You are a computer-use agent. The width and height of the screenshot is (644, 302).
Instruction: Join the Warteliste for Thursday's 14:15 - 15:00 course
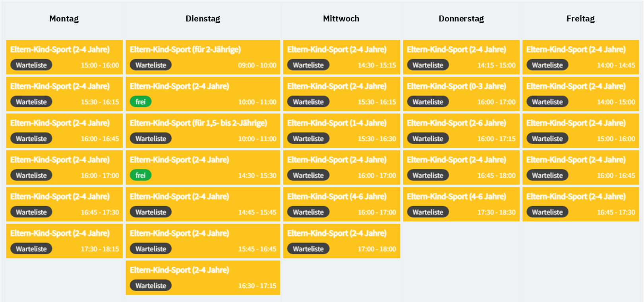[x=427, y=65]
